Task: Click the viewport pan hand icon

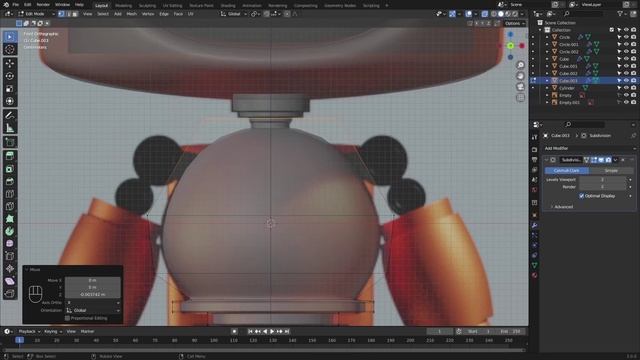Action: pos(520,76)
